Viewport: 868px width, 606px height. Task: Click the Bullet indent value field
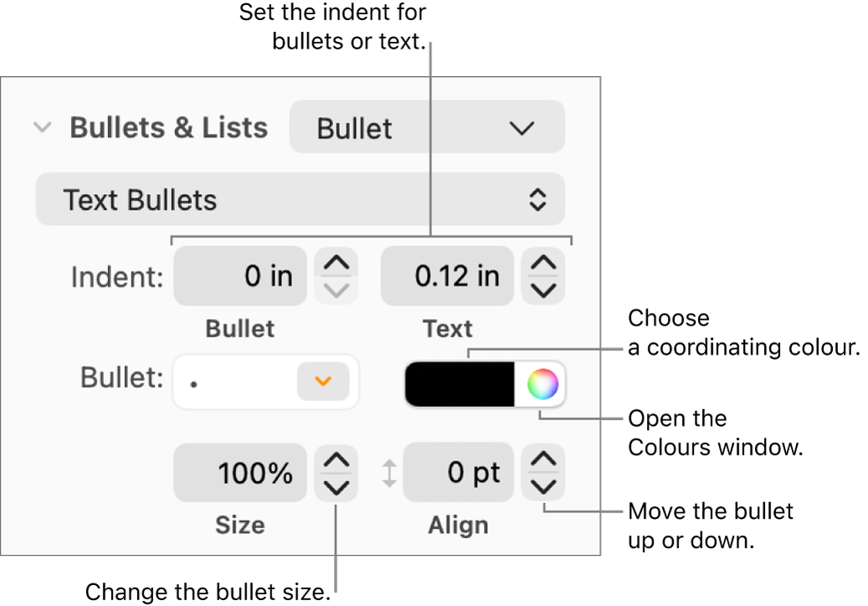240,276
